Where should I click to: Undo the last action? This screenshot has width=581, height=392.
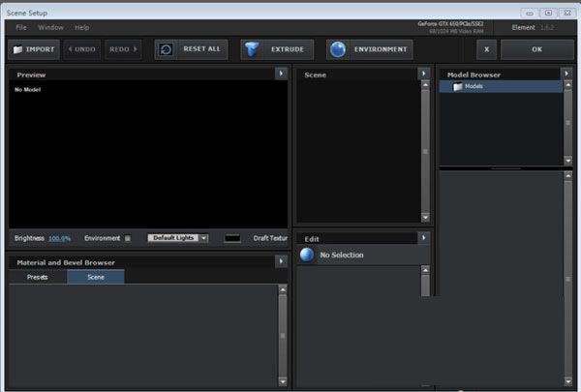[x=82, y=49]
